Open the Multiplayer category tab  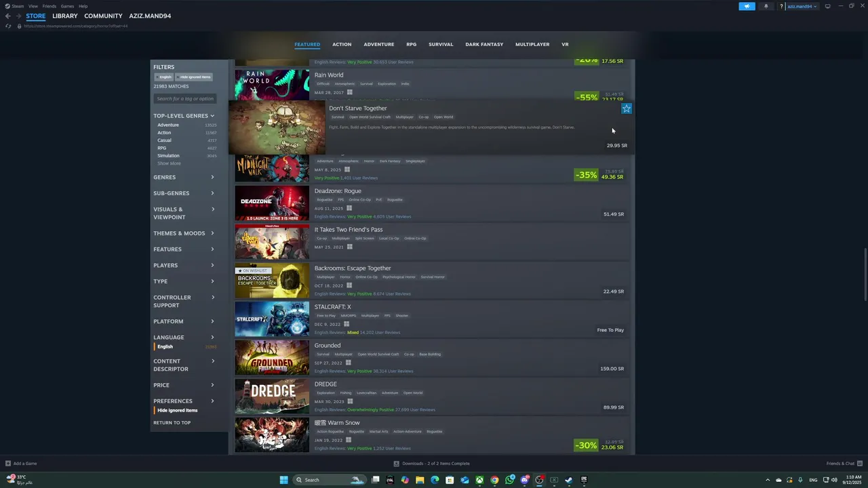(532, 44)
